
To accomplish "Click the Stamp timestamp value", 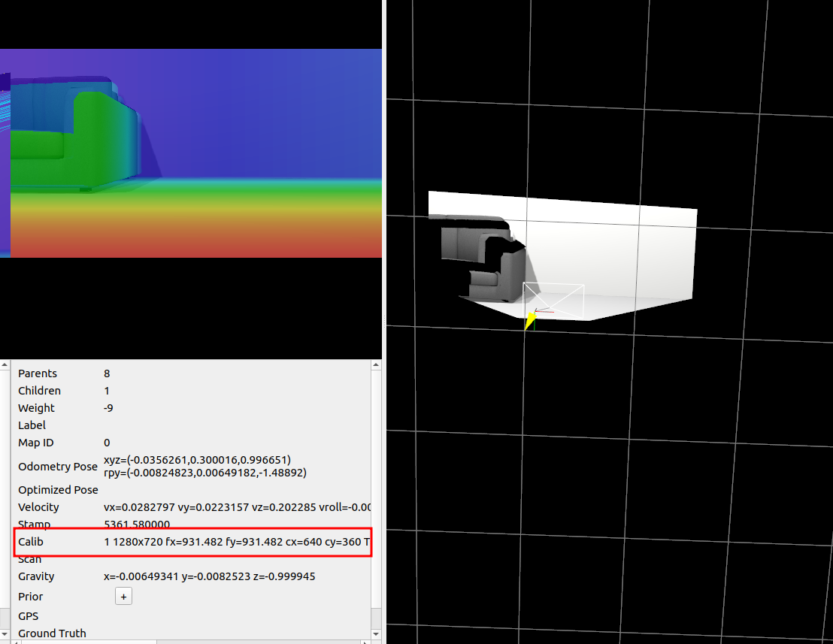I will [136, 525].
